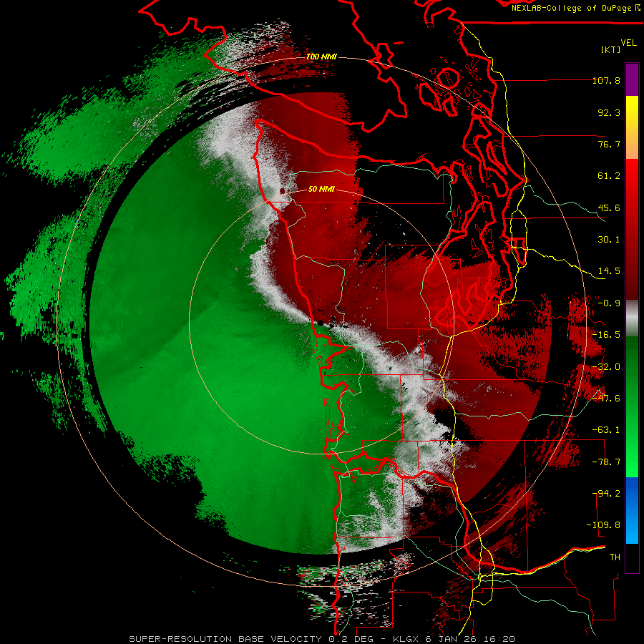The height and width of the screenshot is (644, 644).
Task: Click the 76.7 velocity scale value
Action: (x=609, y=144)
